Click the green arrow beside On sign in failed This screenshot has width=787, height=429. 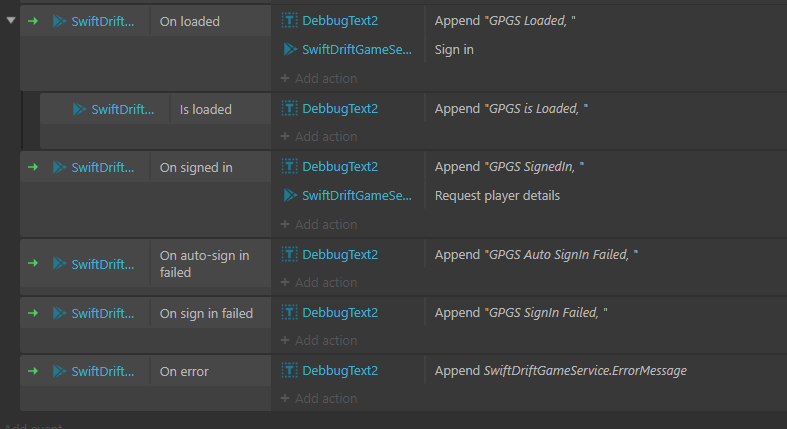(x=33, y=313)
